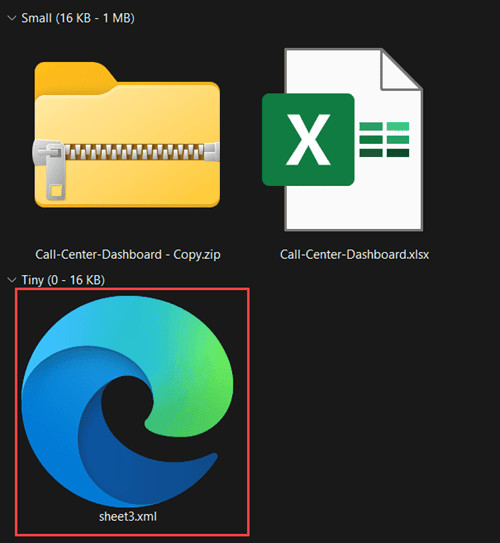Select the sheet3.xml Edge icon
The image size is (500, 543).
tap(127, 401)
